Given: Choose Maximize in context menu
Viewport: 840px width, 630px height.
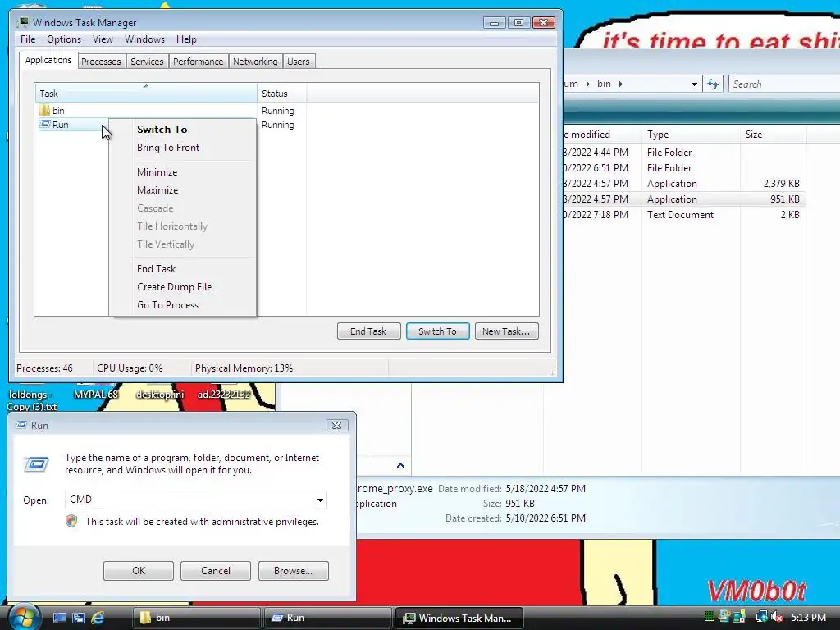Looking at the screenshot, I should point(182,190).
